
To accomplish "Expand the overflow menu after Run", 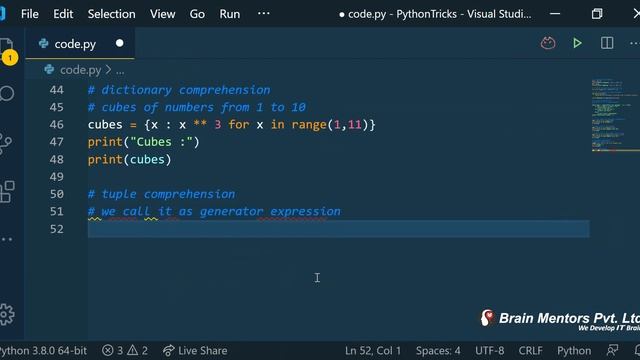I will [x=264, y=13].
